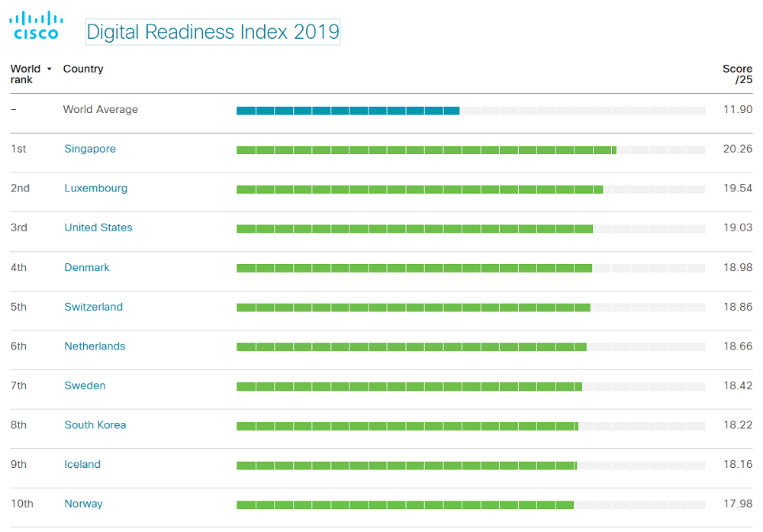Click Luxembourg's score 19.54
Viewport: 763px width, 532px height.
(x=738, y=189)
